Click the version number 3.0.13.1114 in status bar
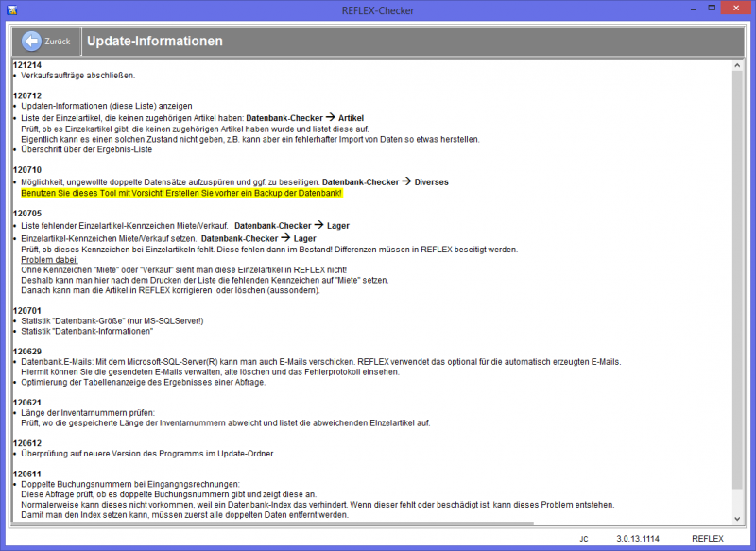This screenshot has width=756, height=551. [x=639, y=538]
